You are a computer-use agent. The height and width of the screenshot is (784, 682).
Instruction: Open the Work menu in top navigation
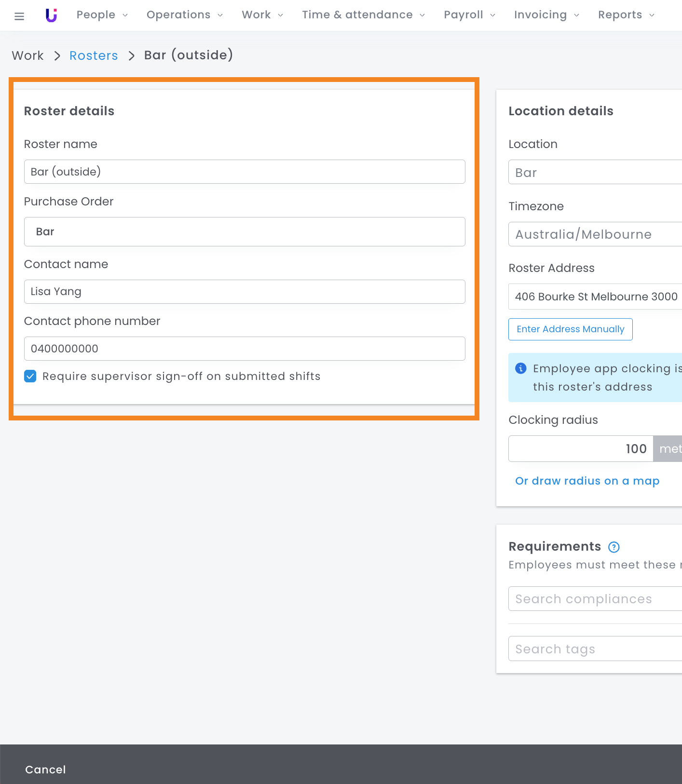tap(262, 15)
